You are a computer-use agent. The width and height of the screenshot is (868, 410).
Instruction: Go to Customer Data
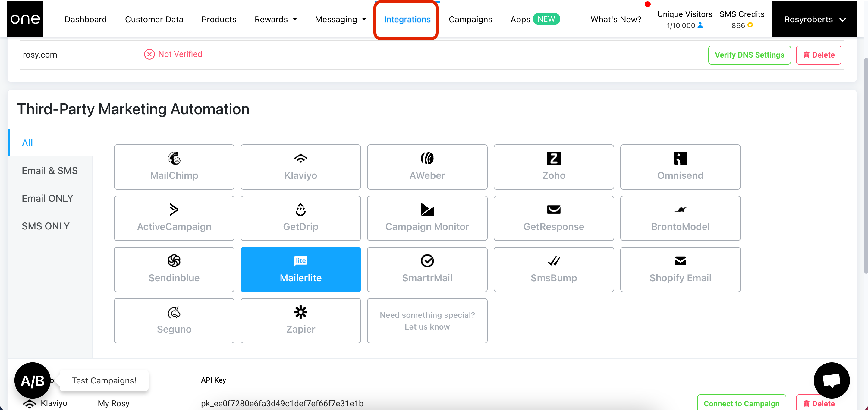pos(154,19)
